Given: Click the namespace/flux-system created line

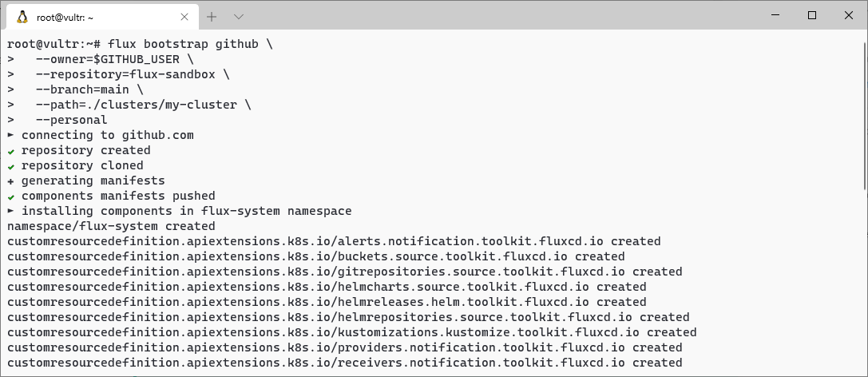Looking at the screenshot, I should [x=111, y=226].
